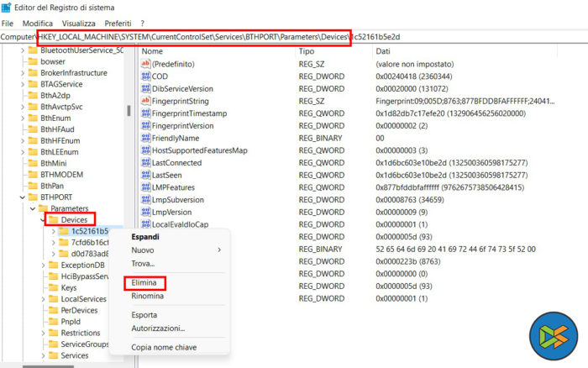Select the d0d783ad device key

tap(90, 254)
